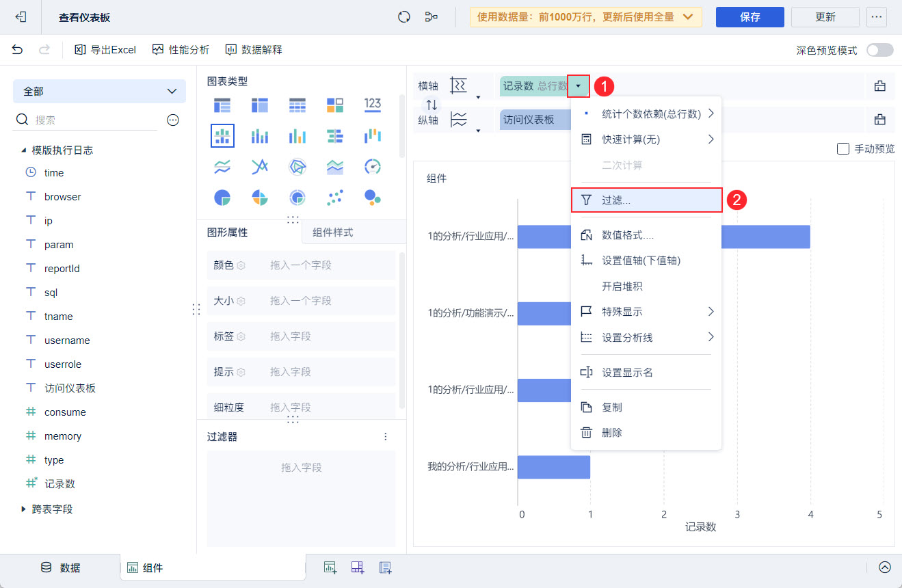Select the partitioned line chart type
Viewport: 902px width, 588px height.
pyautogui.click(x=222, y=166)
